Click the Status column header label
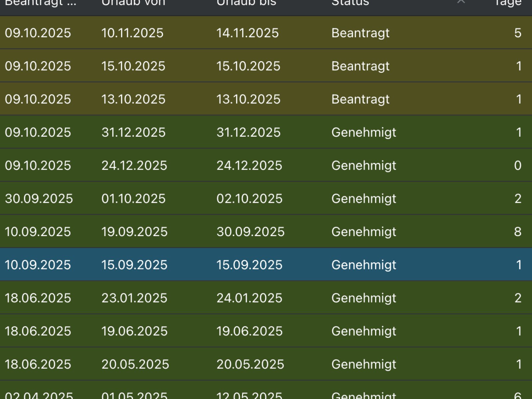Image resolution: width=532 pixels, height=399 pixels. click(x=350, y=3)
